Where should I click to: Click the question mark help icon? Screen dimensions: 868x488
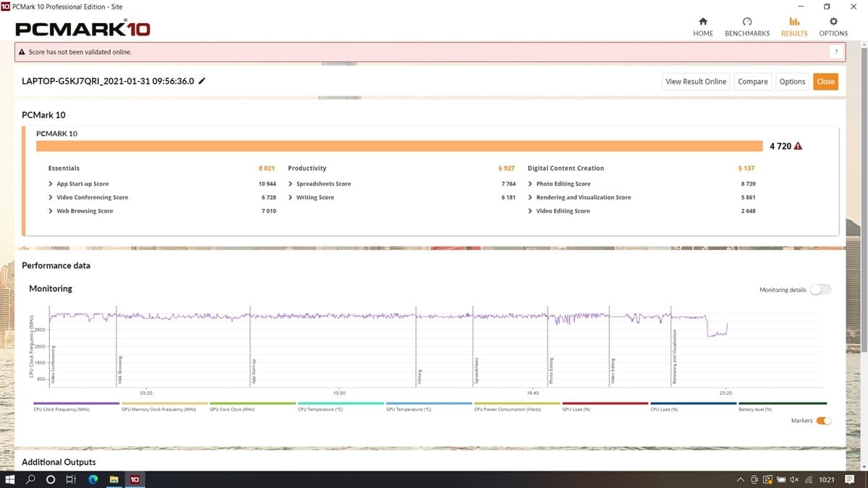(x=836, y=52)
